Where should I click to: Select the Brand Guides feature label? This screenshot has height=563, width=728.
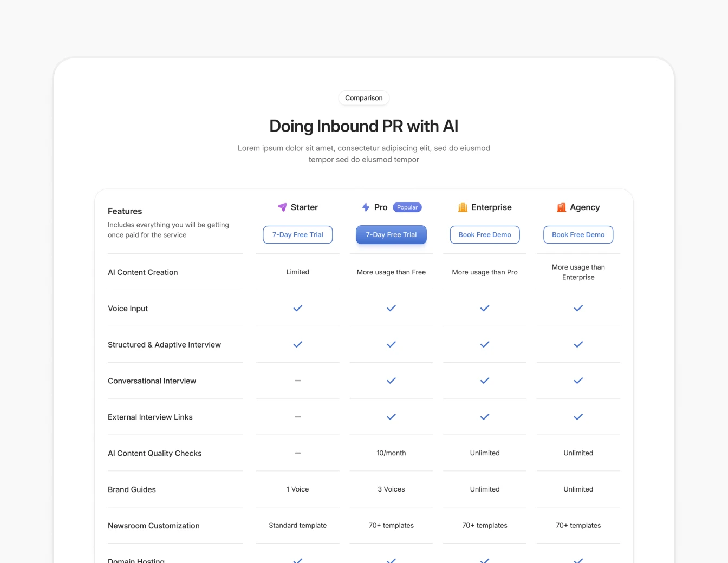pyautogui.click(x=132, y=489)
